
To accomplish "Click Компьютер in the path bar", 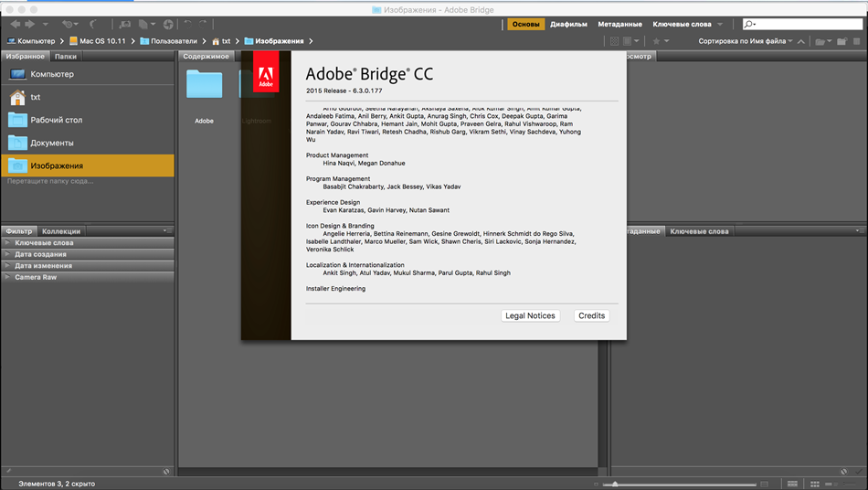I will [x=31, y=41].
